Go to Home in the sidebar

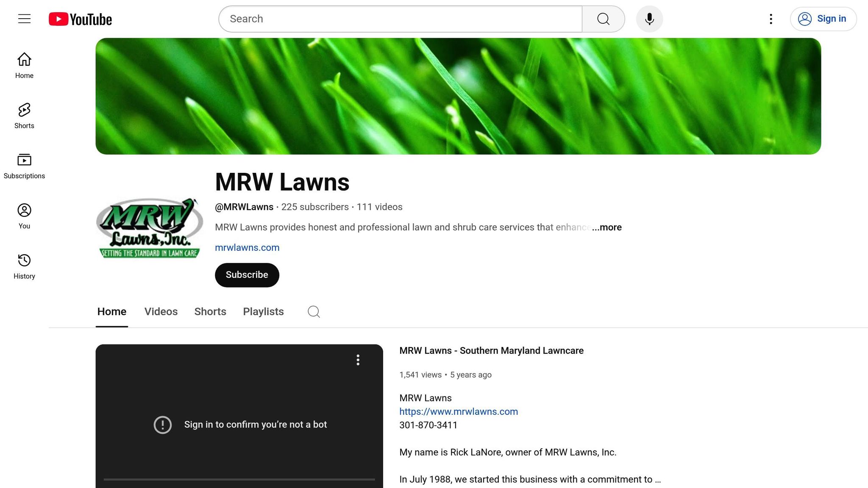(x=24, y=66)
